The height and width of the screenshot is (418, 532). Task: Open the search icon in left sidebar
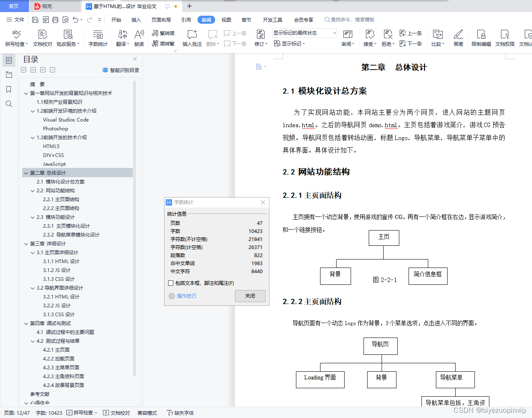9,103
